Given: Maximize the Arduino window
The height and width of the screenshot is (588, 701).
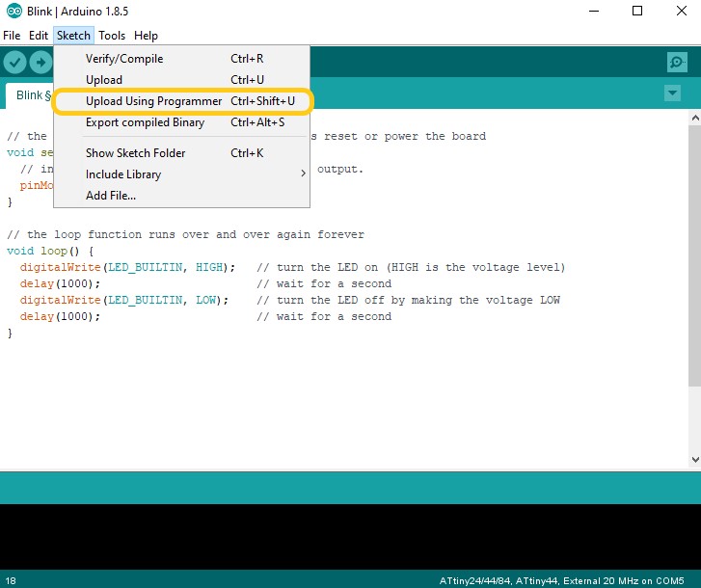Looking at the screenshot, I should pos(637,11).
